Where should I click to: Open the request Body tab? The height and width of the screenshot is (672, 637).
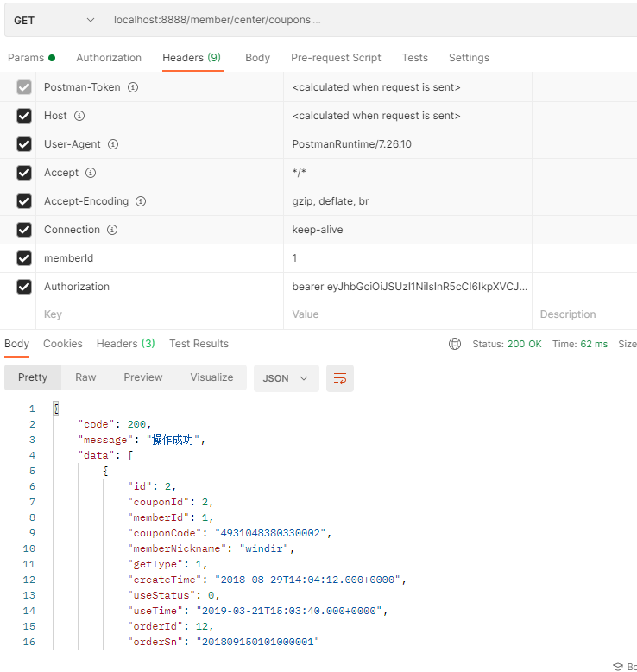click(x=257, y=58)
